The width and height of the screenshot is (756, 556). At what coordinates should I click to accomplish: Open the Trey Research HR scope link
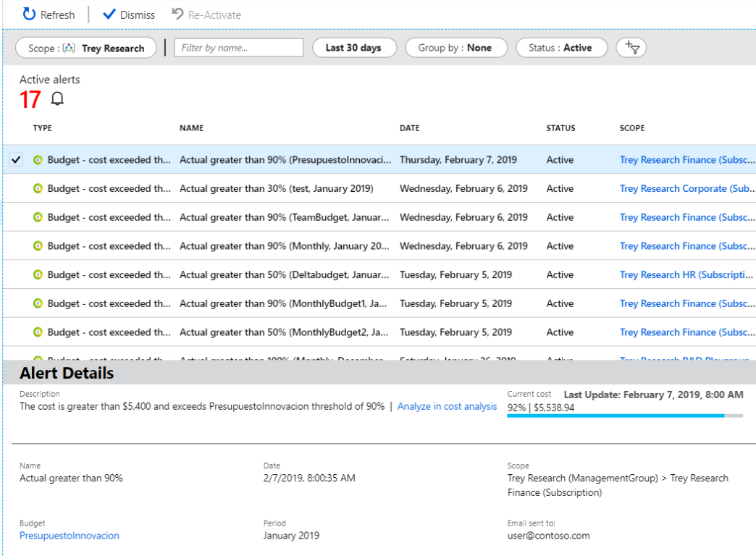coord(686,275)
